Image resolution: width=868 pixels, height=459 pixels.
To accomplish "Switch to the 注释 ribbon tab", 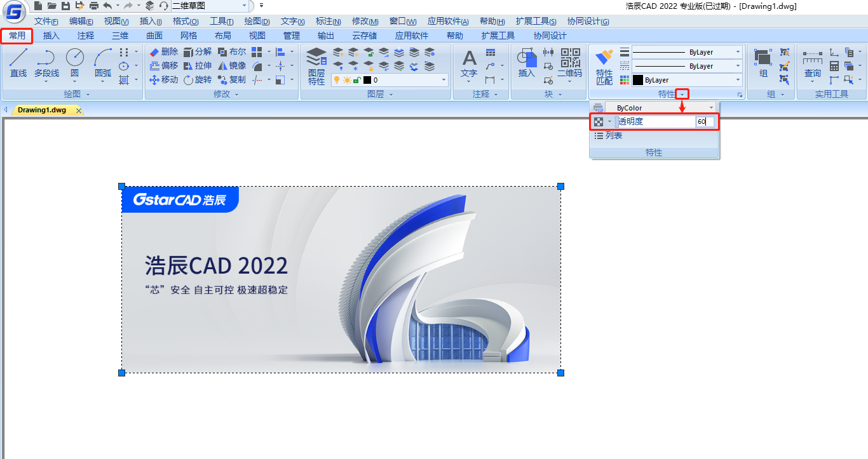I will (x=86, y=36).
